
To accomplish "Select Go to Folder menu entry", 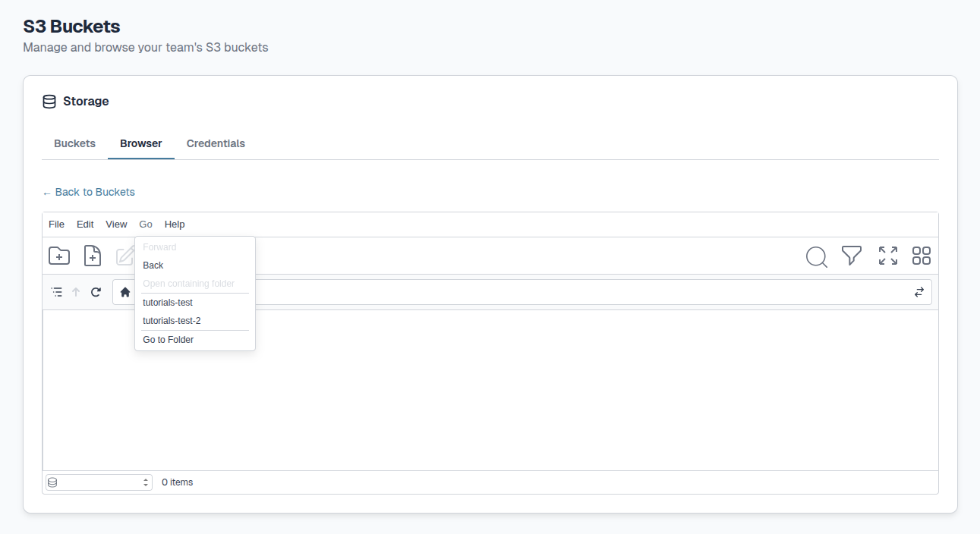I will [x=169, y=340].
